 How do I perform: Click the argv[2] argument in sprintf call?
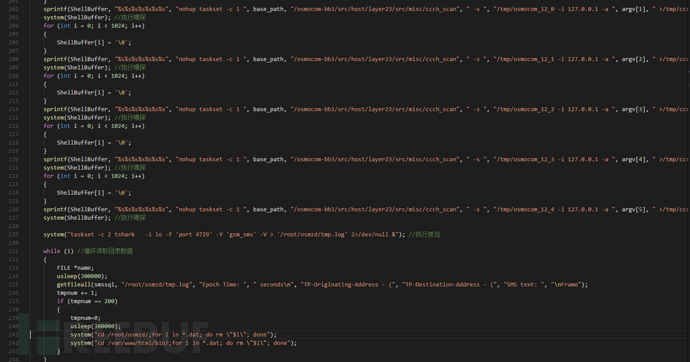pyautogui.click(x=634, y=59)
